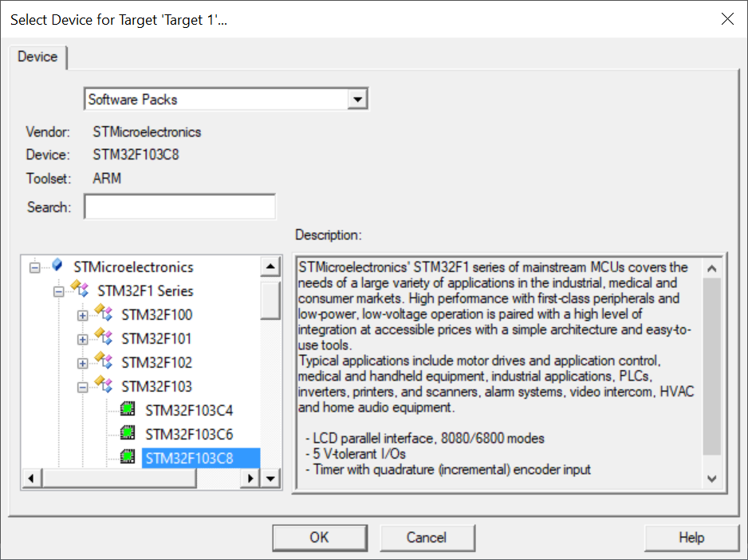Click device tree scroll left arrow
Viewport: 748px width, 560px height.
click(x=31, y=479)
